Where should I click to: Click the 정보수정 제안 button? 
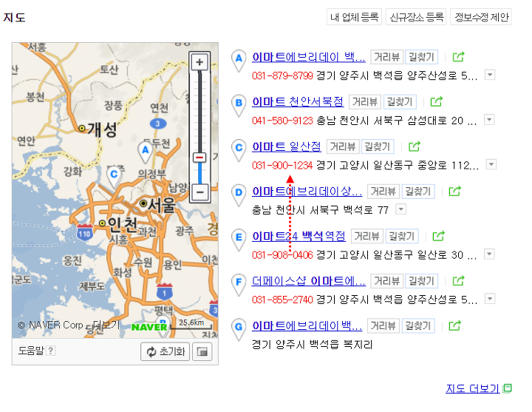(481, 17)
